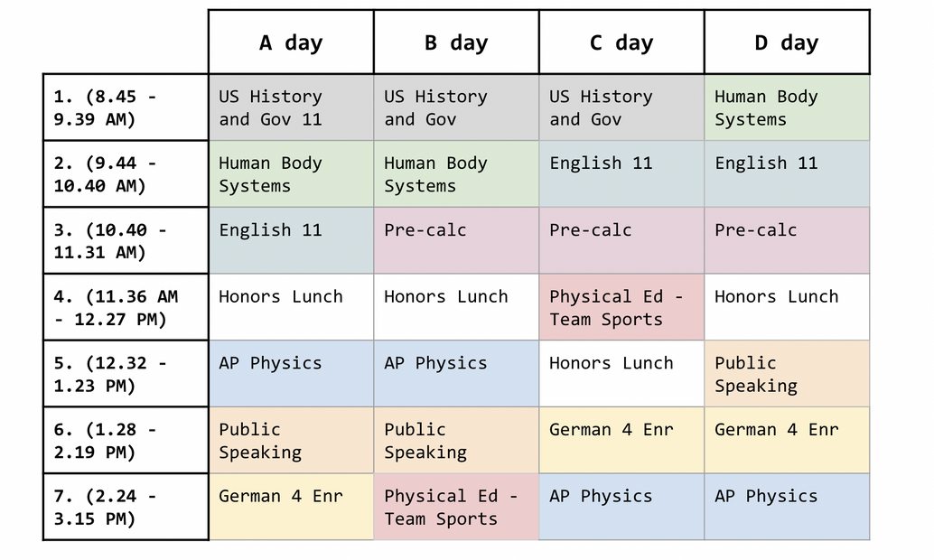Click the A day column header
The height and width of the screenshot is (560, 934).
291,42
